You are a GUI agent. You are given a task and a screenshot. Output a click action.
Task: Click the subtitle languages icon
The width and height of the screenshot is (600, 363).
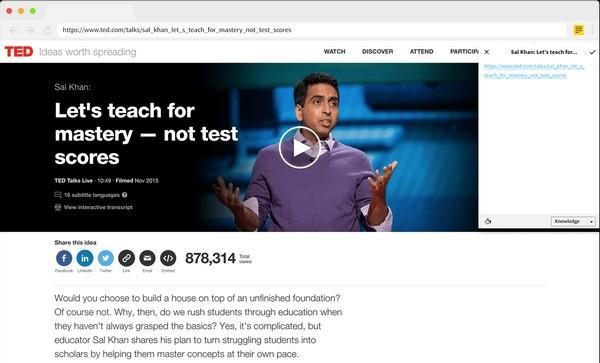click(58, 195)
